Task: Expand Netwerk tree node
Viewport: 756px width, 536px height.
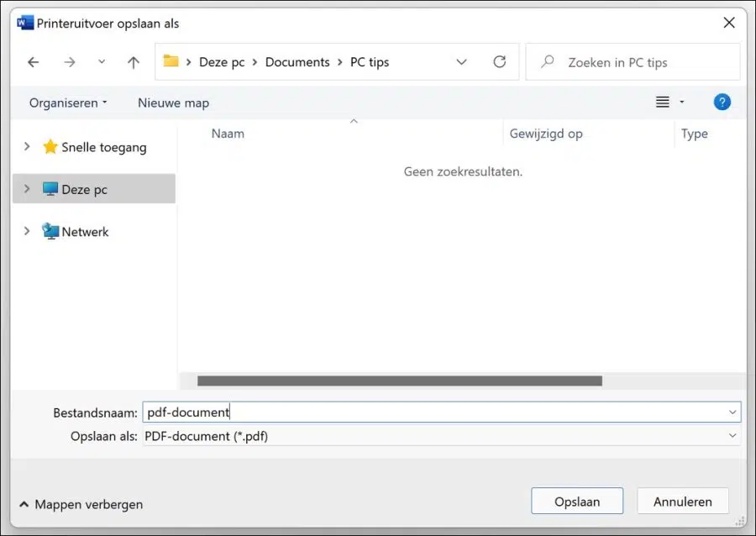Action: 27,231
